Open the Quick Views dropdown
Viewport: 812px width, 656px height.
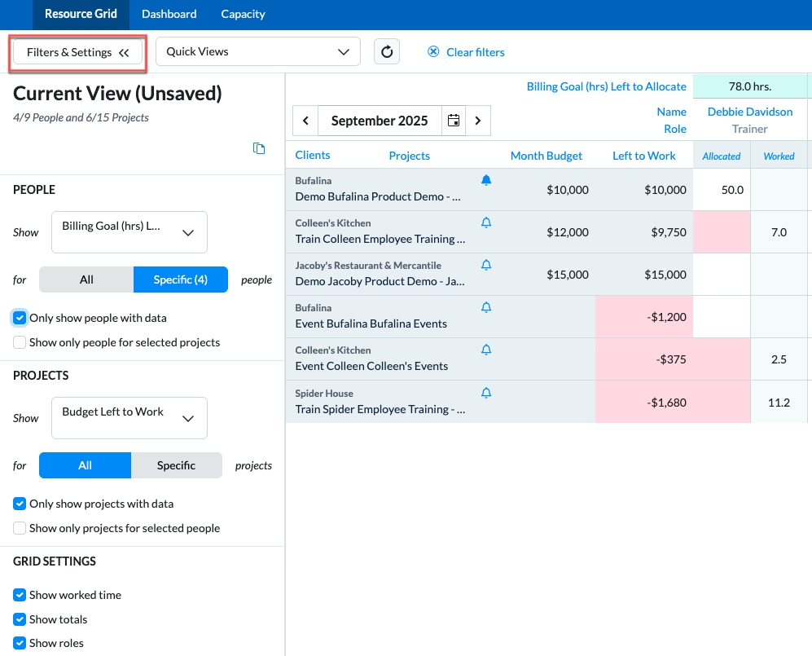coord(258,52)
